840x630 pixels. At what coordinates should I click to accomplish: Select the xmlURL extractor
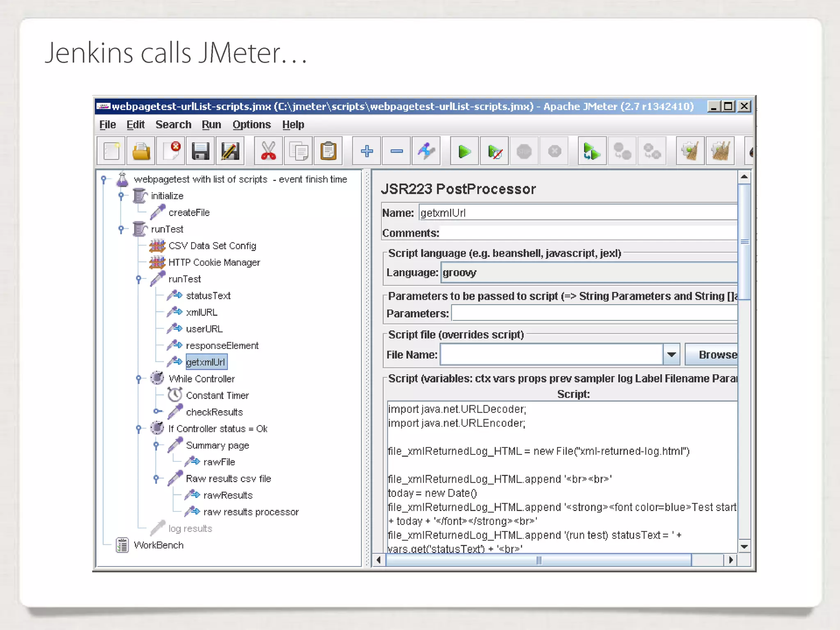pos(201,313)
